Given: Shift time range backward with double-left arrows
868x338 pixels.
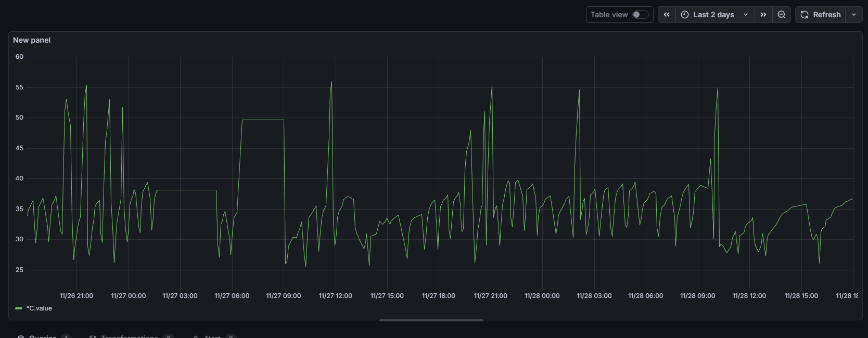Looking at the screenshot, I should point(667,15).
